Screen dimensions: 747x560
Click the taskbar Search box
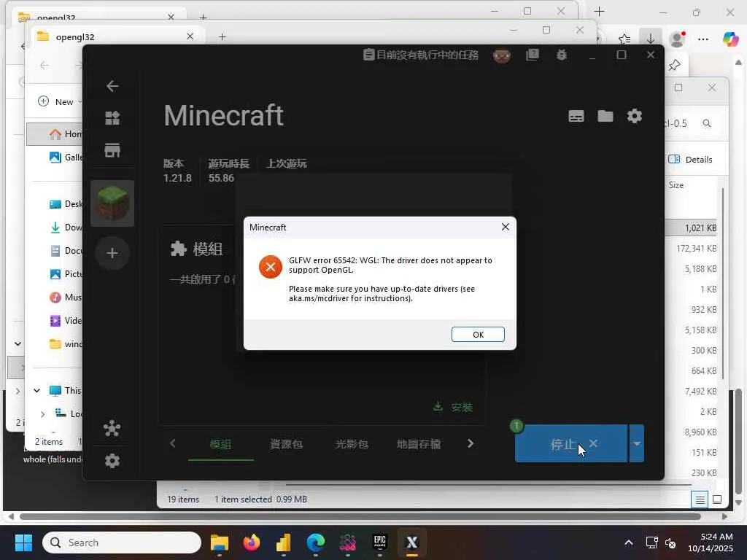[x=122, y=542]
